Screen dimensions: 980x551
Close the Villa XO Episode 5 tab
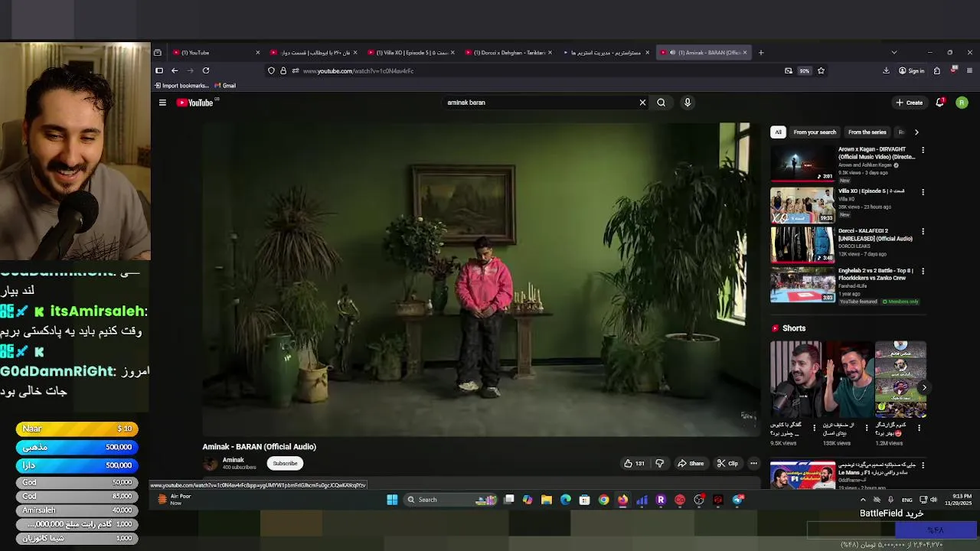452,53
